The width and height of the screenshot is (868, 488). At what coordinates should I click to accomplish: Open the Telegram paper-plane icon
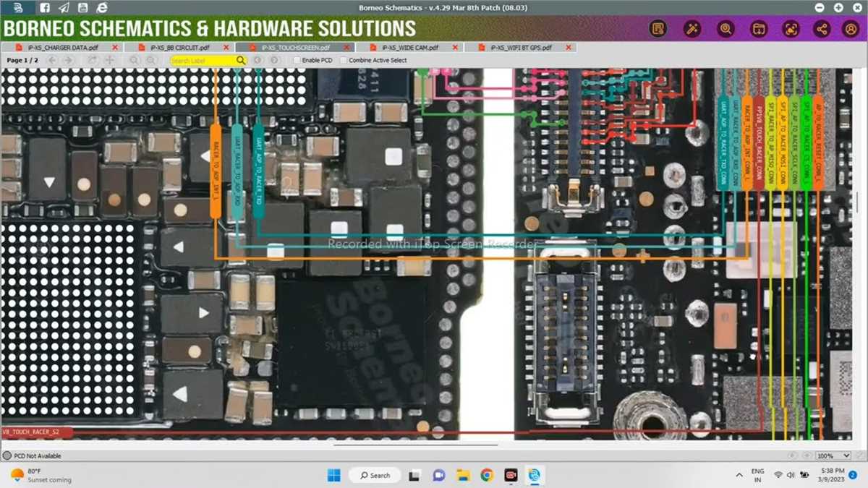click(x=64, y=8)
